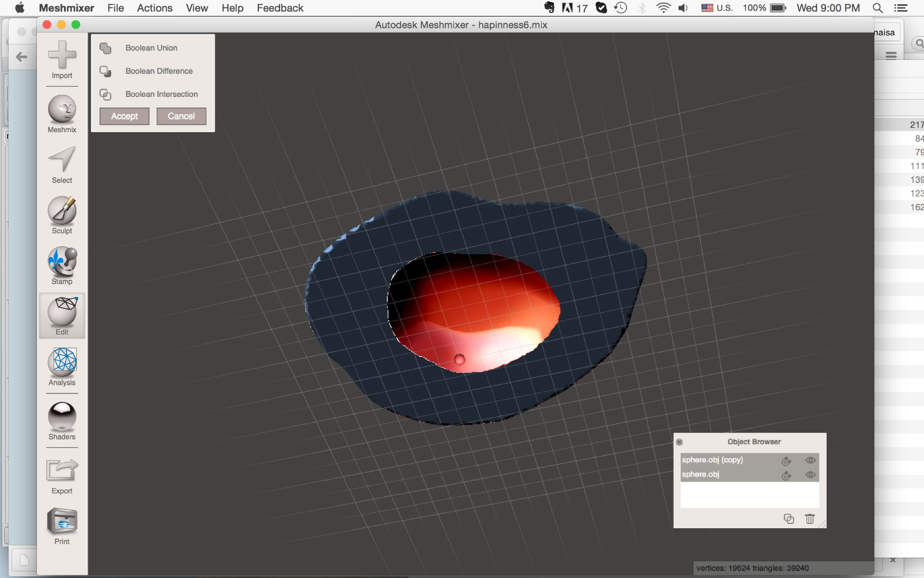Click the Evernote menu bar icon
Image resolution: width=924 pixels, height=578 pixels.
[549, 7]
